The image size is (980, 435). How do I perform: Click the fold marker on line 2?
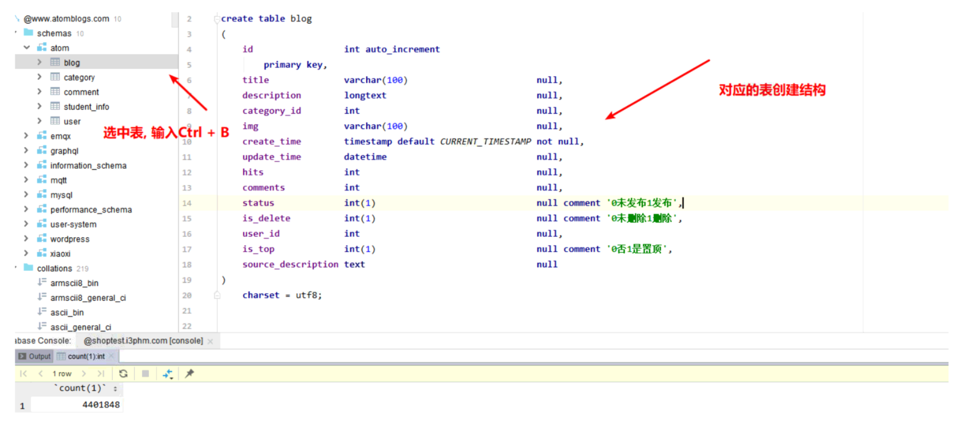[x=217, y=19]
